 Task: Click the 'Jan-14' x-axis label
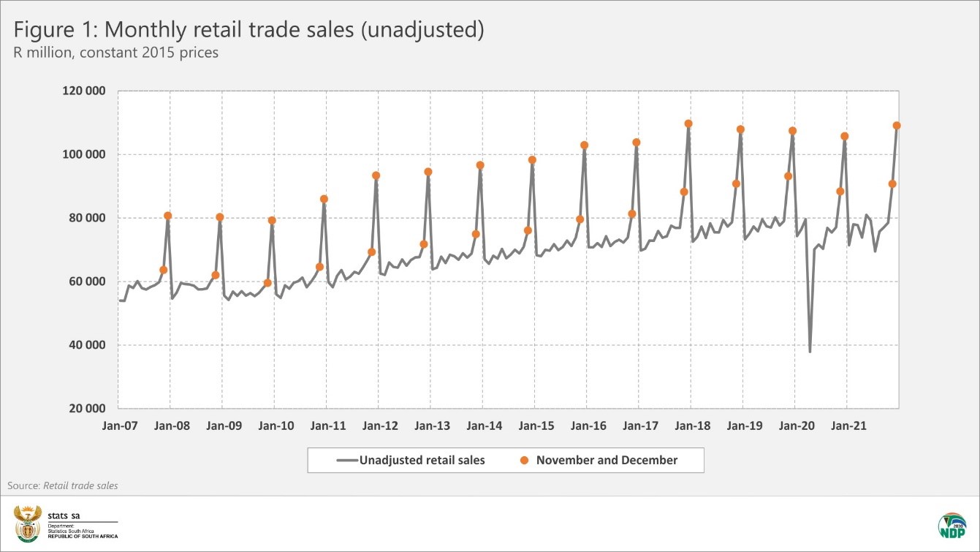coord(485,426)
